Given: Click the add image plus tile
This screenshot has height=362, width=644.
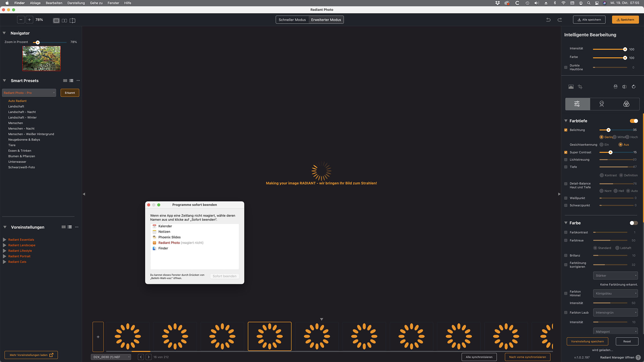Looking at the screenshot, I should (x=98, y=337).
